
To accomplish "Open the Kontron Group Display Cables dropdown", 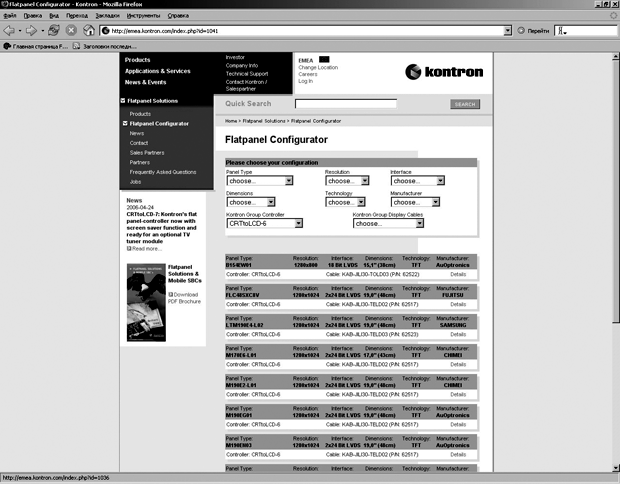I will tap(388, 223).
